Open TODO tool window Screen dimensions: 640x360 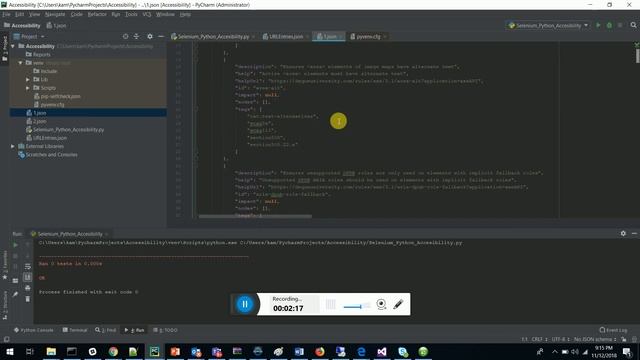click(x=165, y=330)
